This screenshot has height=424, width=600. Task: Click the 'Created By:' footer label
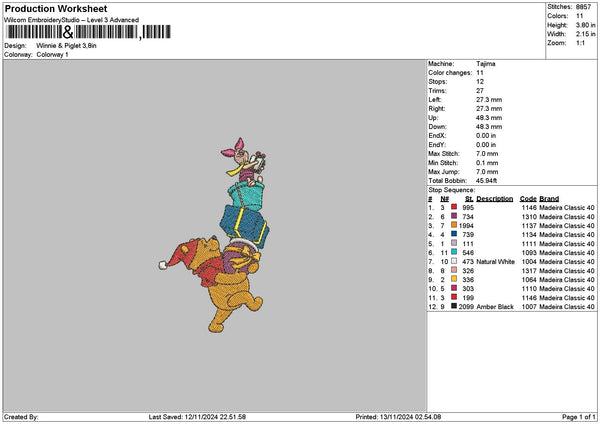(21, 417)
